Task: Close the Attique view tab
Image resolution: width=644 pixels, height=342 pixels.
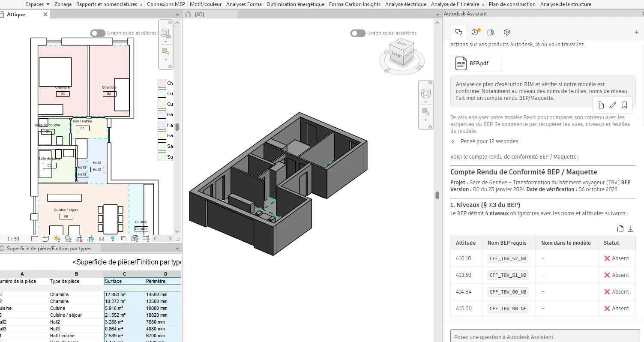Action: pos(45,14)
